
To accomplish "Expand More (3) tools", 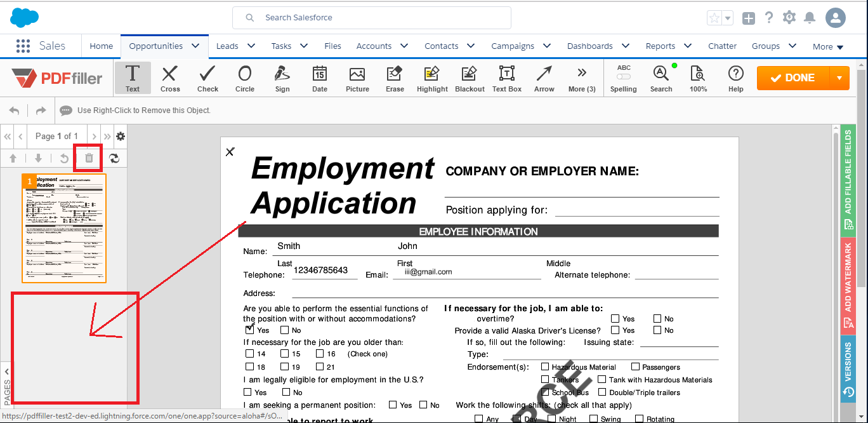I will tap(582, 78).
